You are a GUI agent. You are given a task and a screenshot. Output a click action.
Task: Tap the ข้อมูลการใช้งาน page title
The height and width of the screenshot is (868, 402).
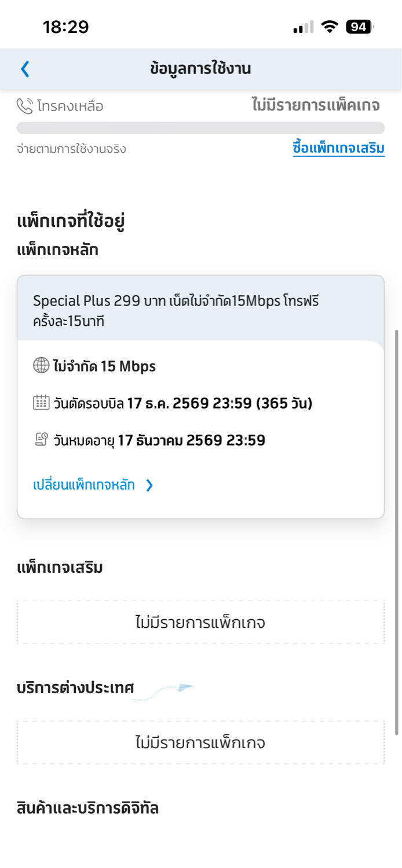pyautogui.click(x=200, y=69)
